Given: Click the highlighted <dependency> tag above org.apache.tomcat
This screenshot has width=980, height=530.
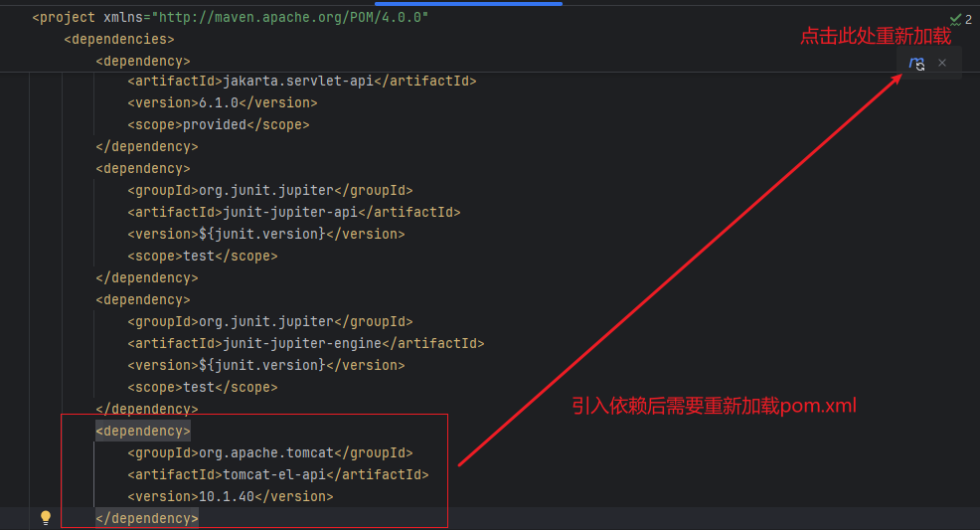Looking at the screenshot, I should (142, 432).
